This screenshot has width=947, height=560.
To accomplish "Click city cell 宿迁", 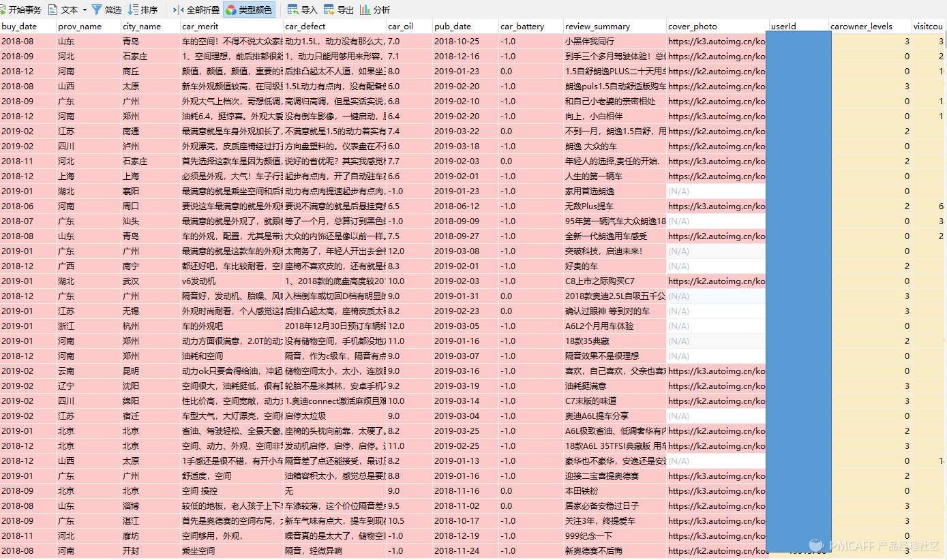I will [151, 416].
